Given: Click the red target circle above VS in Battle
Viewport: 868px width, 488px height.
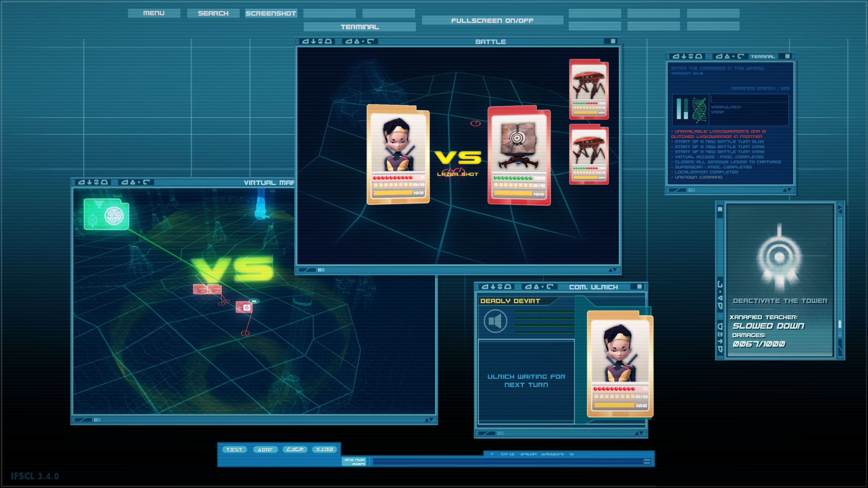Looking at the screenshot, I should pyautogui.click(x=475, y=123).
